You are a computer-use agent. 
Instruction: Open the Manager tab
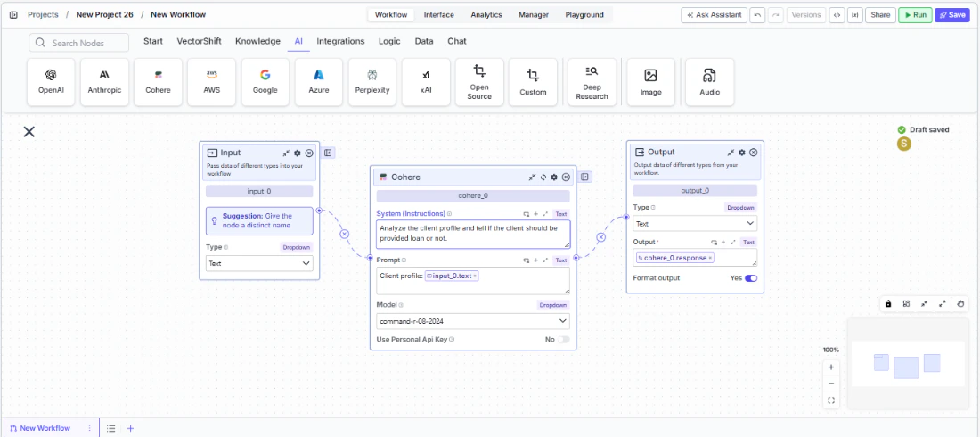click(534, 15)
